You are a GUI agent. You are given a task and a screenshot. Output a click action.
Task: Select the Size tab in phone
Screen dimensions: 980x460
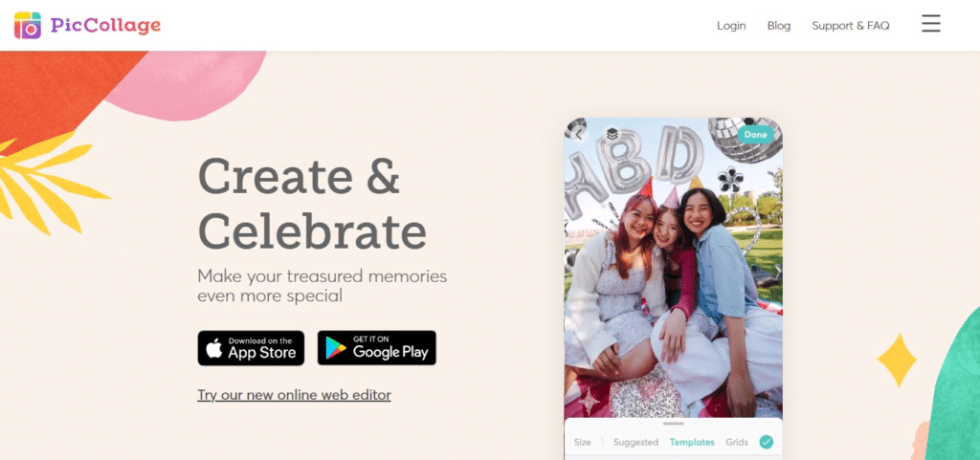pyautogui.click(x=582, y=442)
